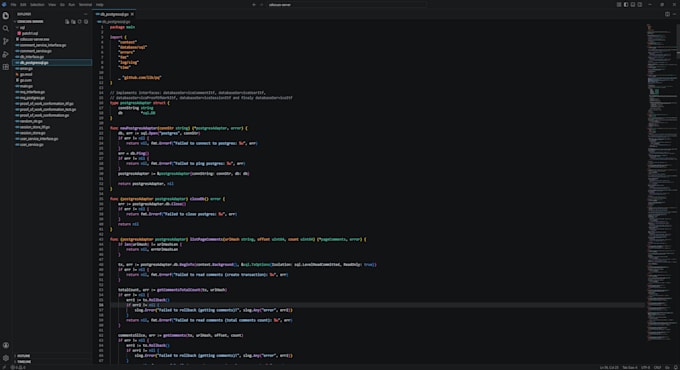Open the Source Control view

pyautogui.click(x=6, y=41)
